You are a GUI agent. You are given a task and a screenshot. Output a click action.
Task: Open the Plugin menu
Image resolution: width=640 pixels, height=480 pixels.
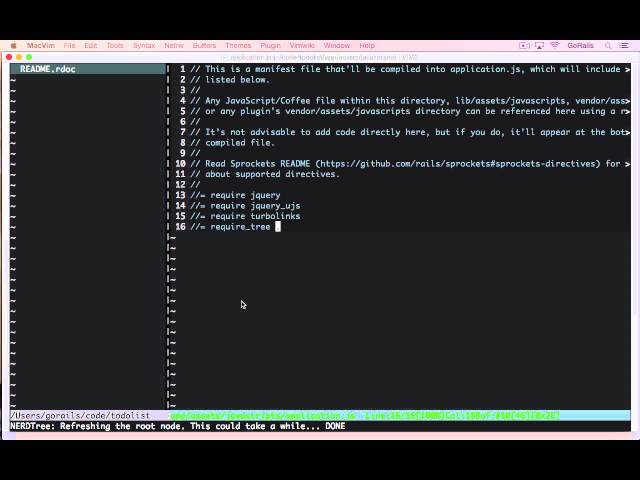(270, 45)
